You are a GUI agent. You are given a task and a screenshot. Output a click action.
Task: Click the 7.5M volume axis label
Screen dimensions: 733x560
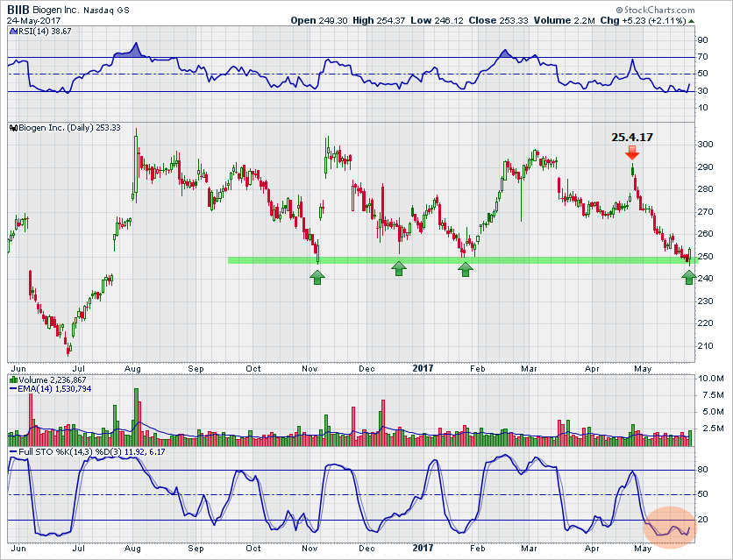[713, 395]
